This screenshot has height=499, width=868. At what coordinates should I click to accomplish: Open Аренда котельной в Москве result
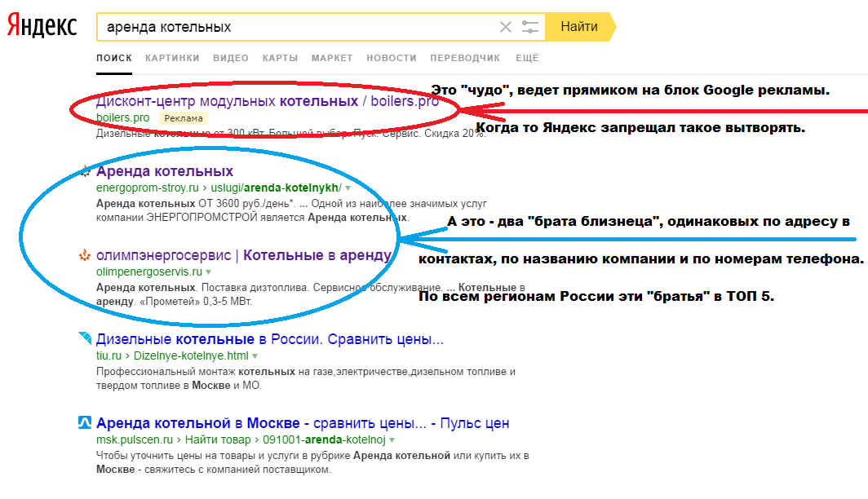pyautogui.click(x=303, y=423)
